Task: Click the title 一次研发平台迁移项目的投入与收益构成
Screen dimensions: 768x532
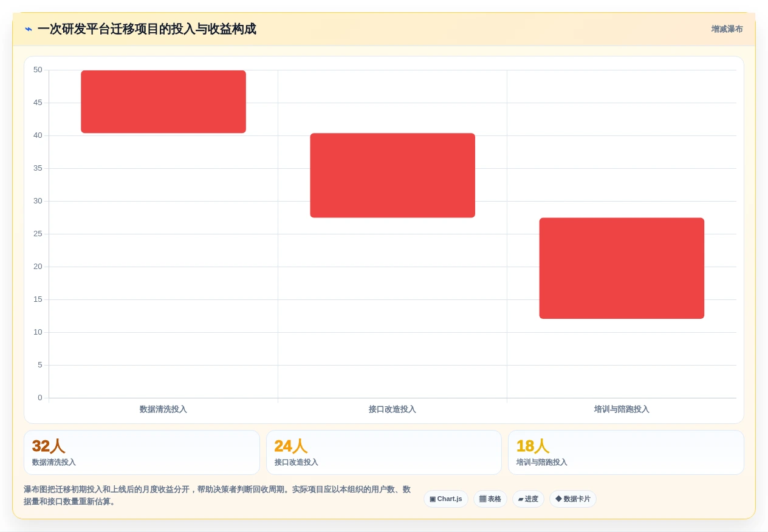Action: point(146,29)
